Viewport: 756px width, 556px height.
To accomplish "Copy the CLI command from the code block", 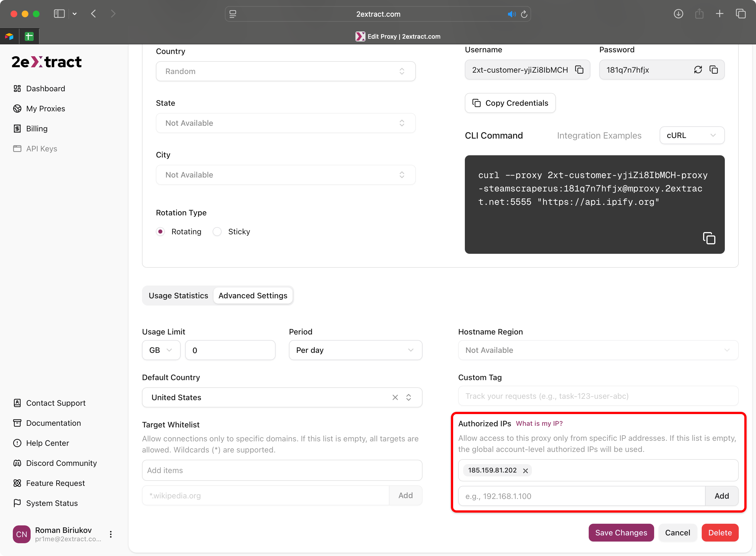I will [709, 238].
